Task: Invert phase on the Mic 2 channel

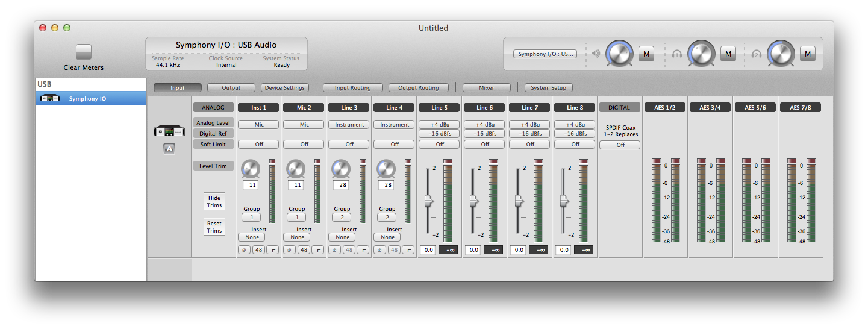Action: point(289,249)
